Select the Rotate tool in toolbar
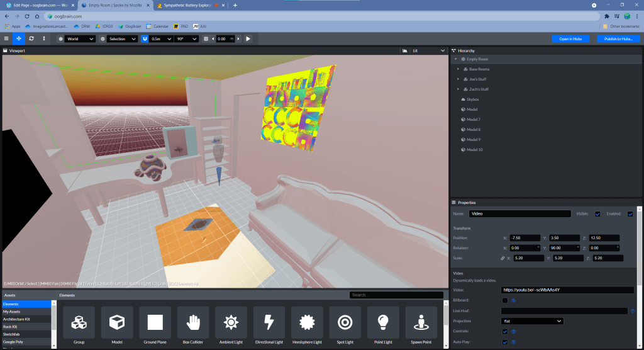The width and height of the screenshot is (644, 350). coord(31,39)
